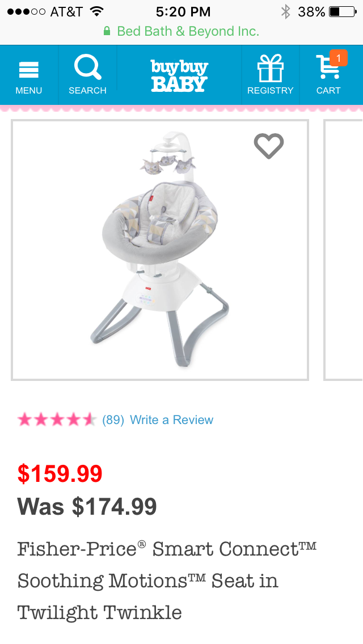Tap the pink star rating
363x644 pixels.
[x=57, y=420]
